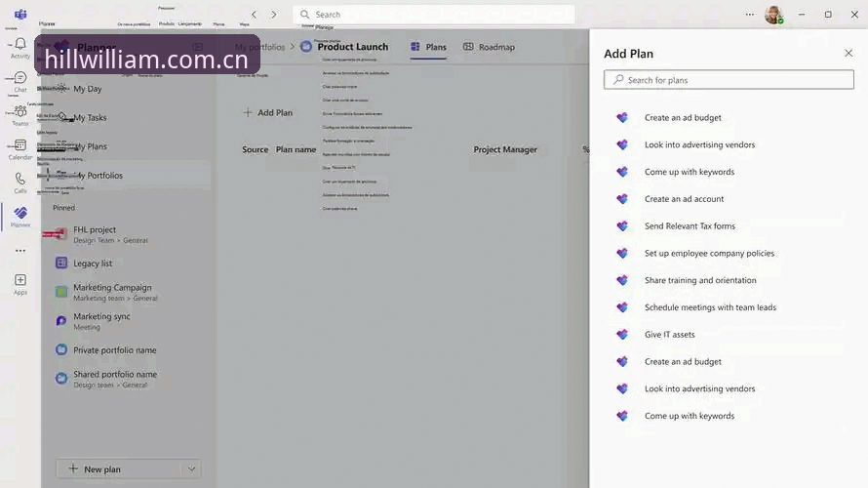
Task: Click icon beside Send Relevant Tax forms
Action: coord(623,226)
